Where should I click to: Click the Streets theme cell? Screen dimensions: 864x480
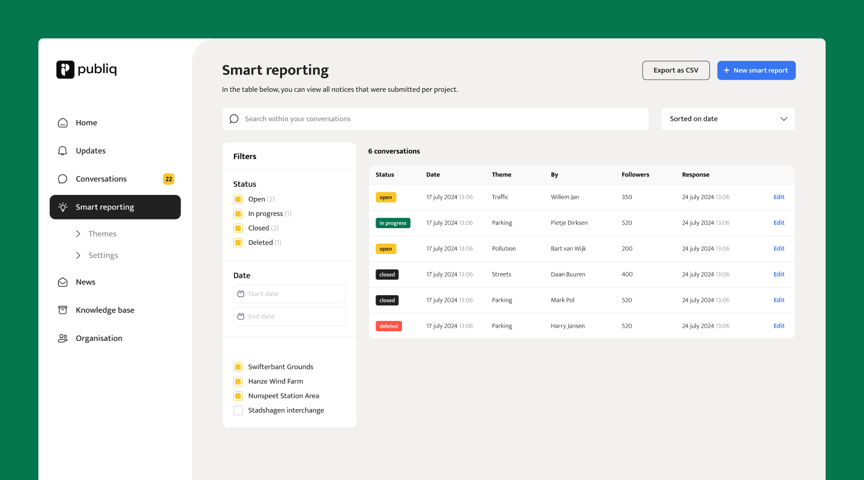click(x=501, y=274)
